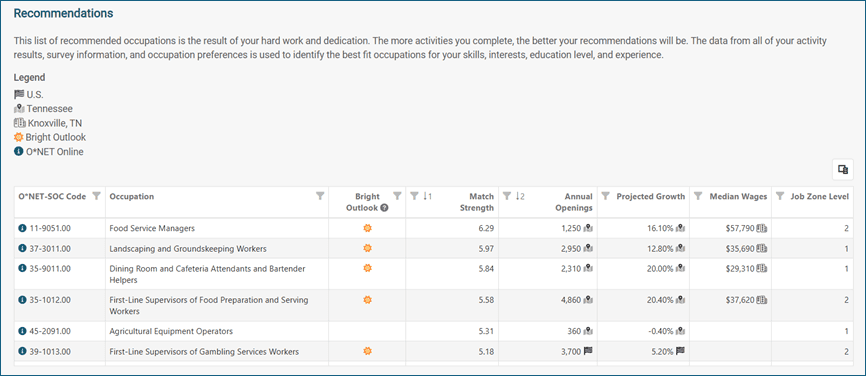Image resolution: width=866 pixels, height=376 pixels.
Task: Select First-Line Supervisors of Food Preparation occupation
Action: click(x=209, y=306)
